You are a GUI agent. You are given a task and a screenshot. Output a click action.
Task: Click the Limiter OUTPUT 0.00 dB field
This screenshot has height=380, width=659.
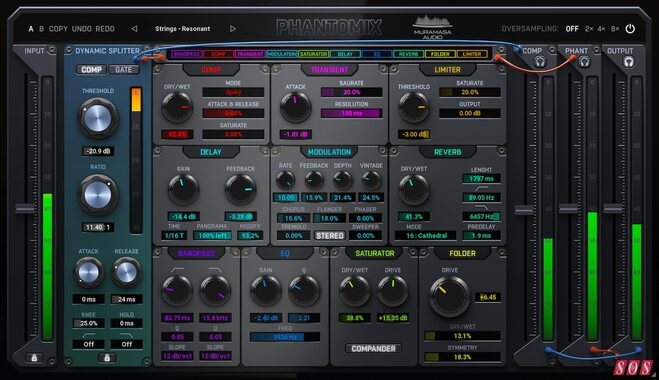pyautogui.click(x=469, y=113)
